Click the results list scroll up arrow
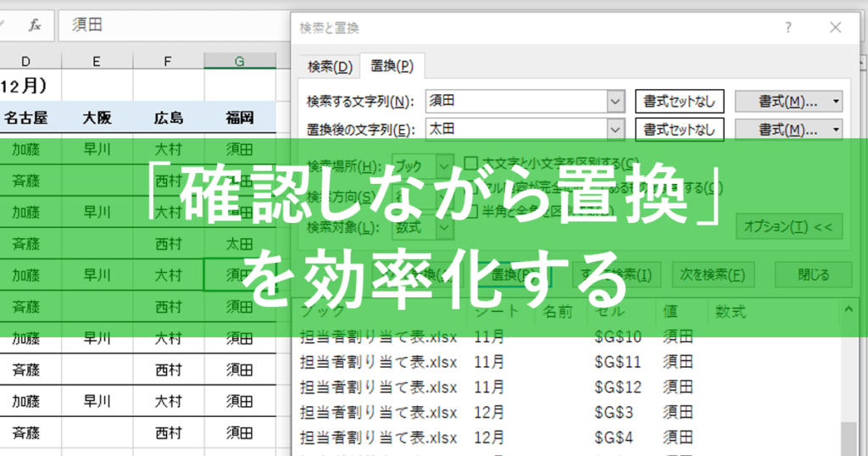 click(x=849, y=310)
